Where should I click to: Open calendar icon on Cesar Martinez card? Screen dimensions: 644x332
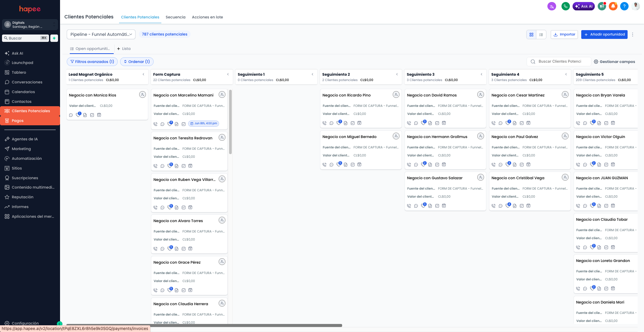click(528, 123)
